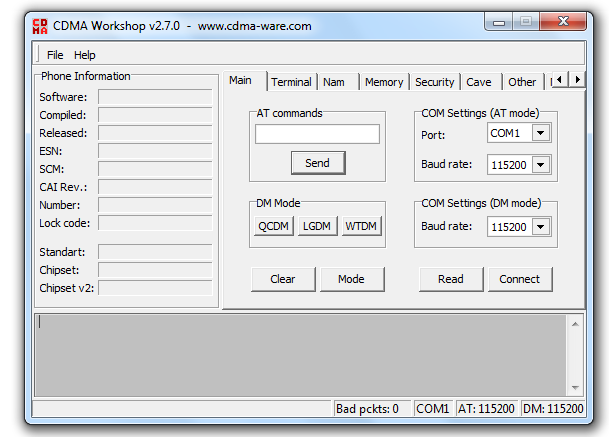Open the File menu
The width and height of the screenshot is (609, 437).
coord(55,55)
